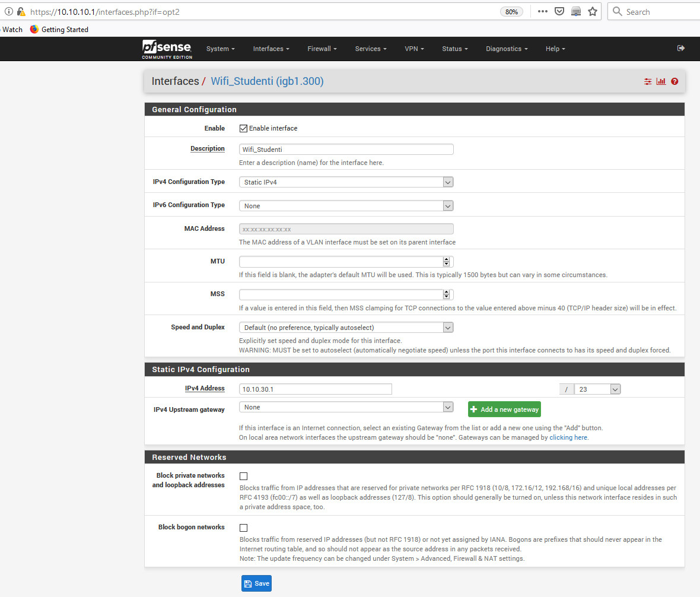Toggle the Enable interface checkbox
This screenshot has height=597, width=700.
pyautogui.click(x=243, y=129)
